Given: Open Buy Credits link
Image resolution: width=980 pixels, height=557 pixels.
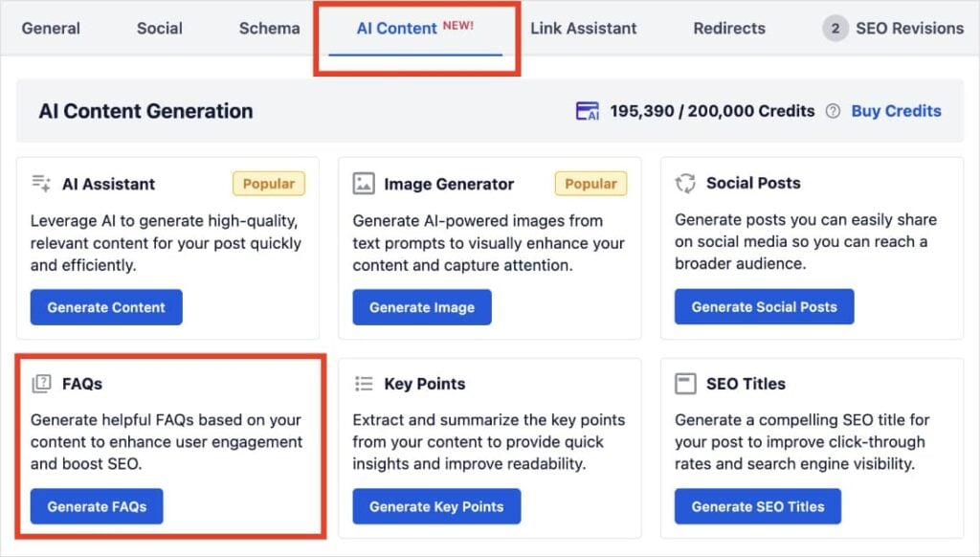Looking at the screenshot, I should (896, 111).
